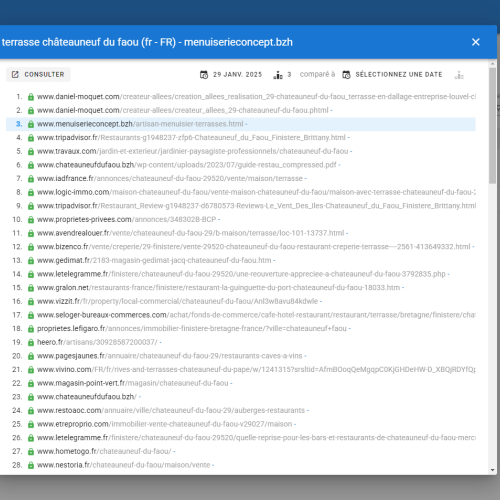500x500 pixels.
Task: Open the nestoria.fr maison vente result
Action: [x=125, y=465]
